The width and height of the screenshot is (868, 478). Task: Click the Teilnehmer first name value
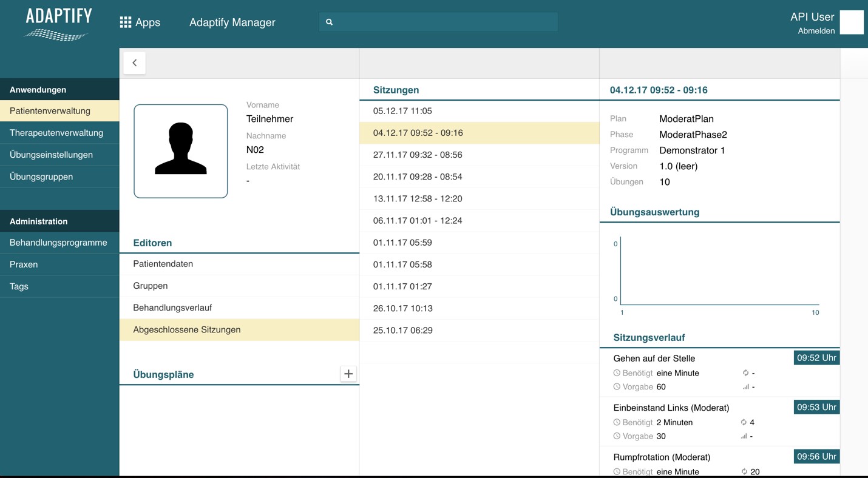270,119
